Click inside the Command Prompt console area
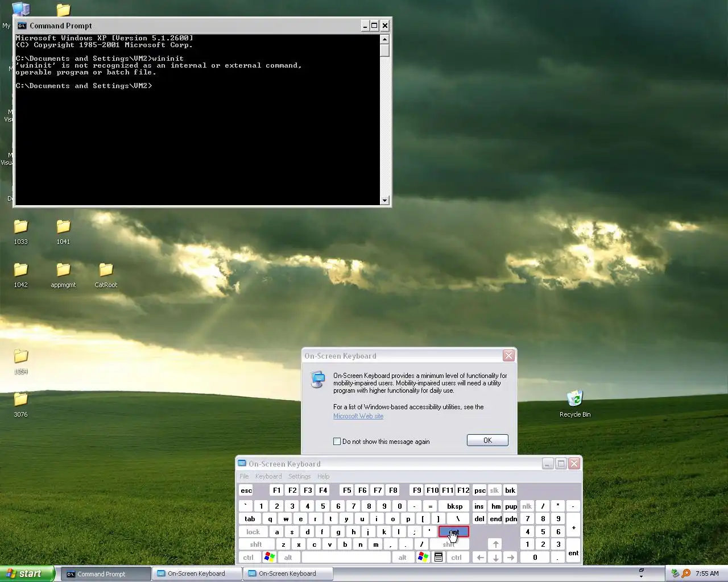 pyautogui.click(x=197, y=119)
